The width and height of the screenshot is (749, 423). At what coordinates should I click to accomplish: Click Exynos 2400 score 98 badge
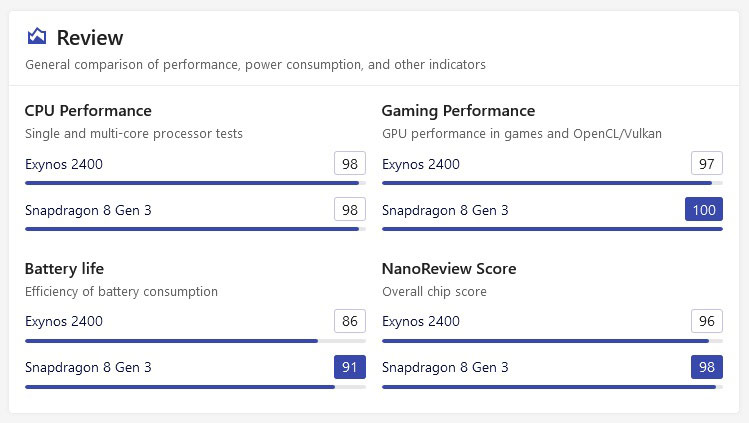pos(350,164)
